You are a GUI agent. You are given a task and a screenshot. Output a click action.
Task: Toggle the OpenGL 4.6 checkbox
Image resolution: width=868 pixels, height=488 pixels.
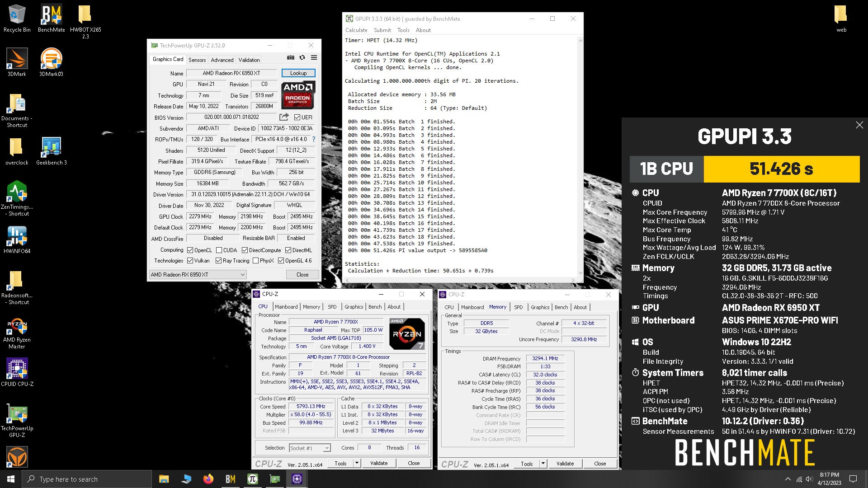pyautogui.click(x=281, y=261)
